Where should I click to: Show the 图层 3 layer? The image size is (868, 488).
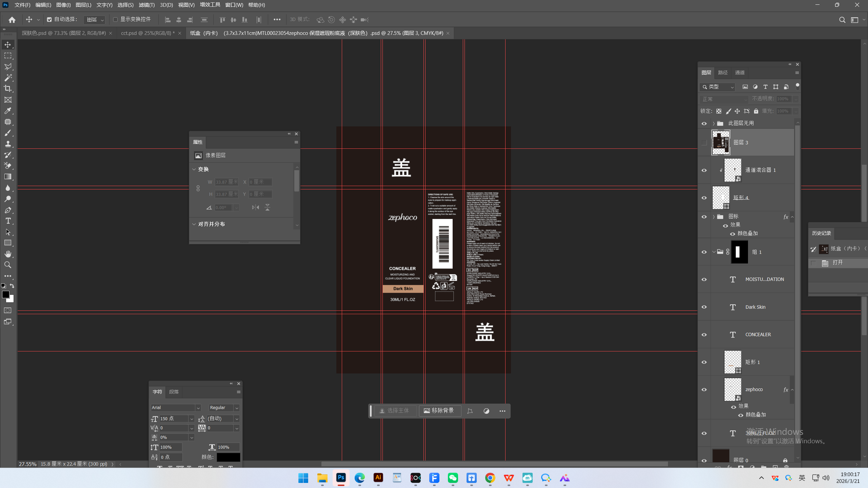tap(704, 143)
